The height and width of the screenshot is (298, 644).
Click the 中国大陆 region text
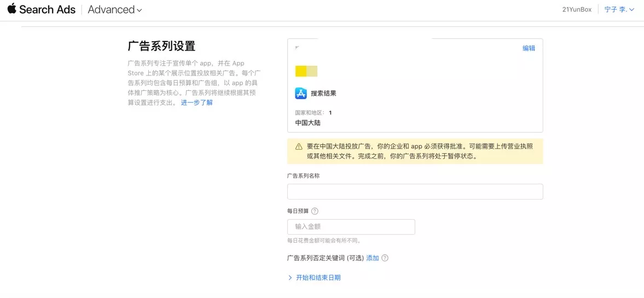308,123
